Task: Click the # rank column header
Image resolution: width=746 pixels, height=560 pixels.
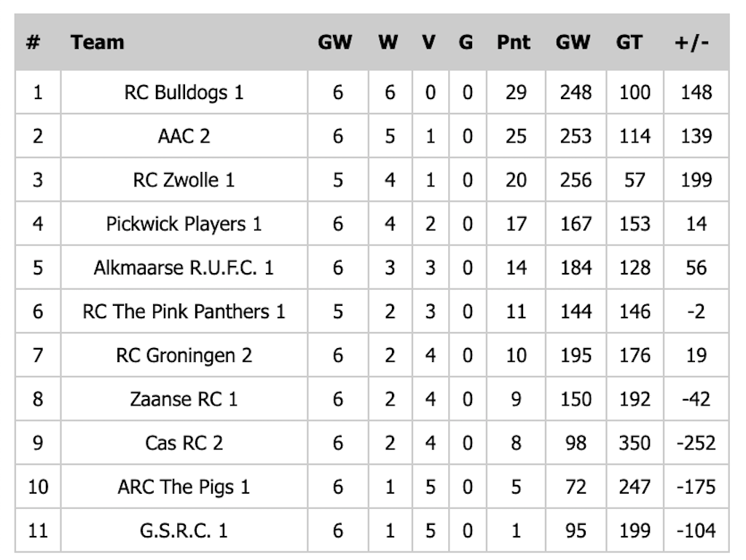Action: [33, 42]
